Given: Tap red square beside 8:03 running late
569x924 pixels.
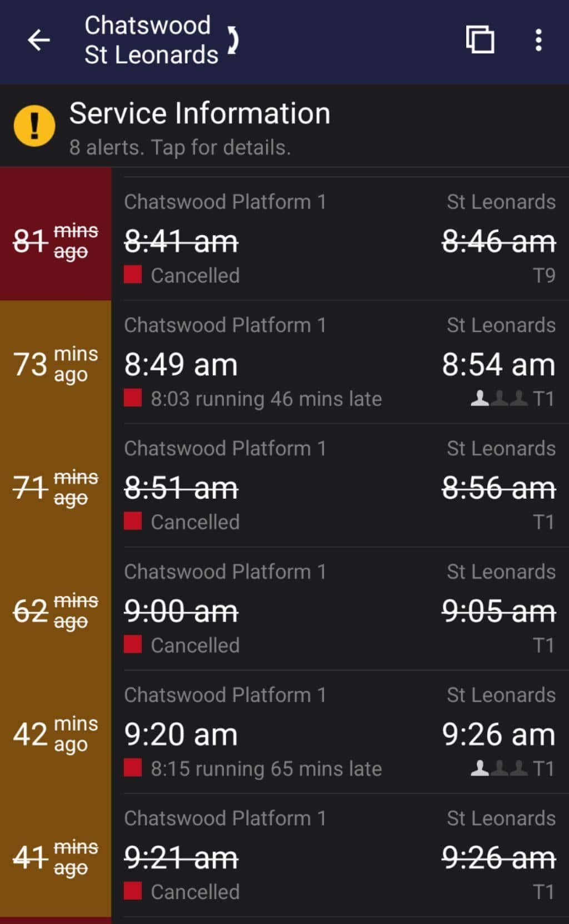Looking at the screenshot, I should (133, 398).
